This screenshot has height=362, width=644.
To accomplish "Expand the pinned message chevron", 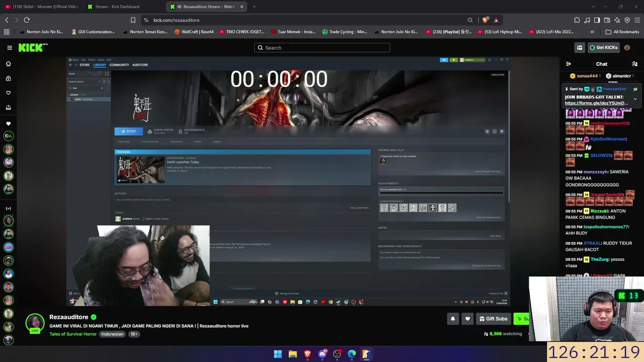I will coord(635,99).
